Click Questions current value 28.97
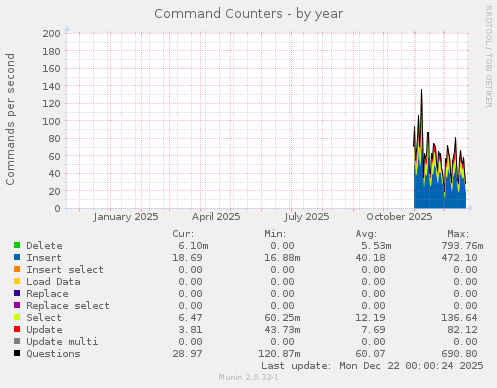Image resolution: width=497 pixels, height=388 pixels. [x=187, y=354]
